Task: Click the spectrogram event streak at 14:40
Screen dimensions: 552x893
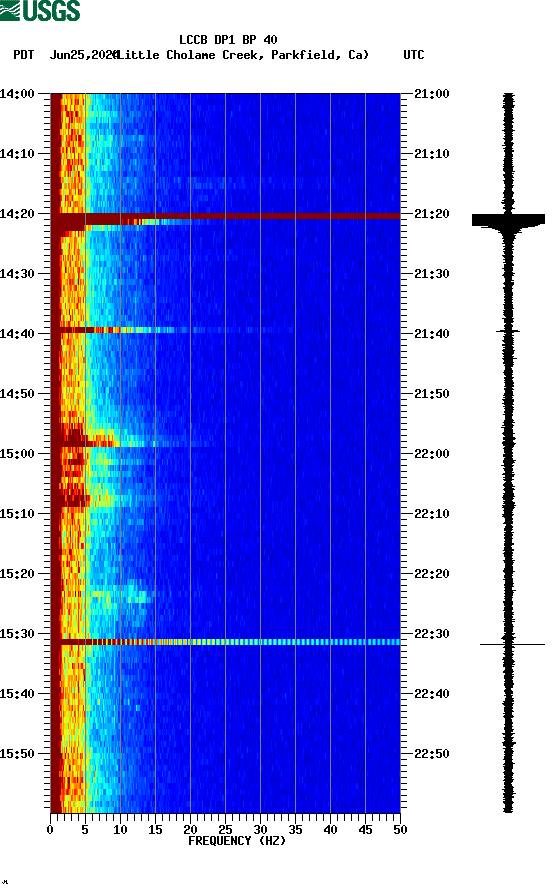Action: click(171, 330)
